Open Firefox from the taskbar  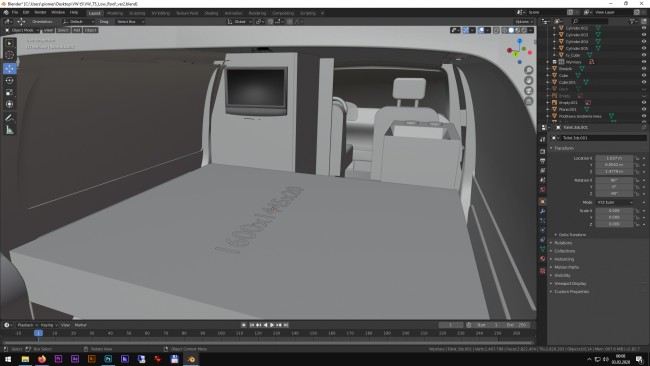41,359
